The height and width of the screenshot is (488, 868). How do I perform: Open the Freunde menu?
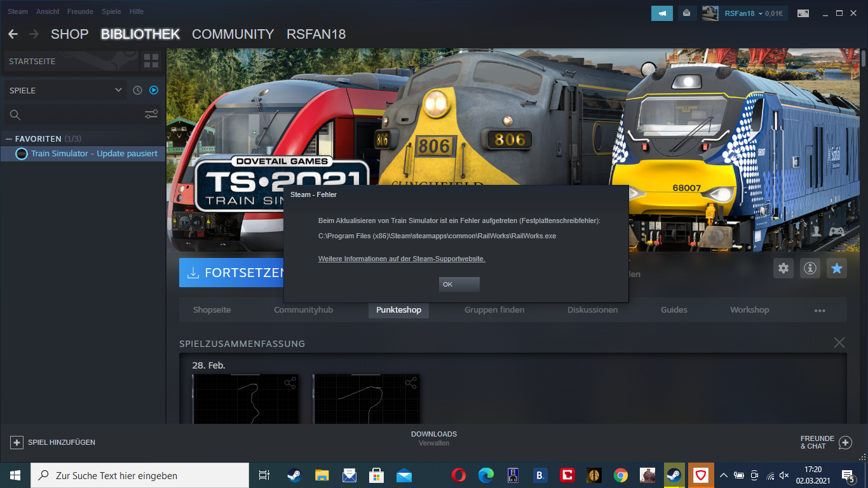80,11
